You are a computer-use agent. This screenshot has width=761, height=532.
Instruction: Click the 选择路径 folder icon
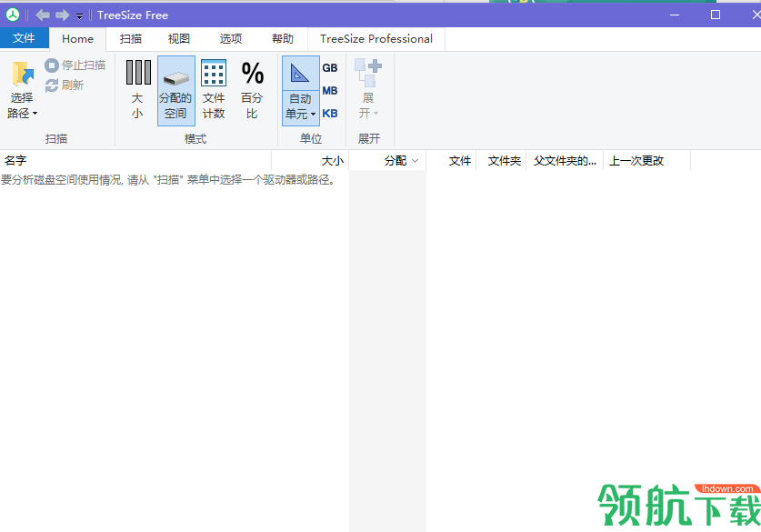(23, 74)
